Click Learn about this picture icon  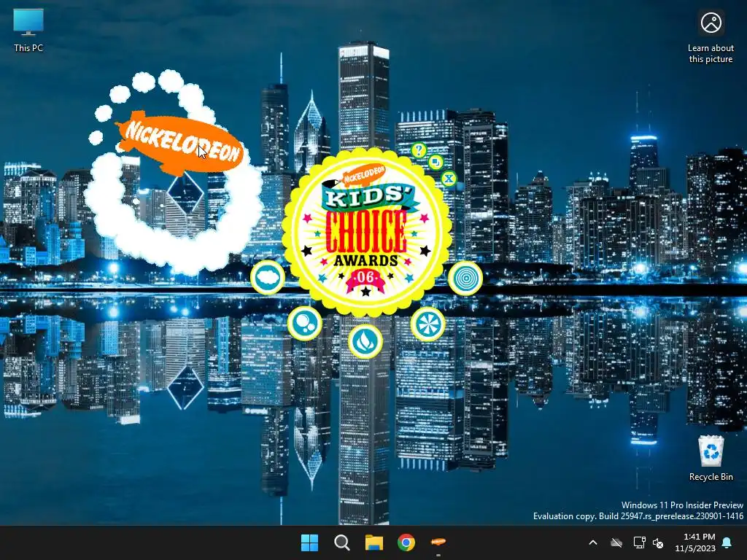pos(711,36)
